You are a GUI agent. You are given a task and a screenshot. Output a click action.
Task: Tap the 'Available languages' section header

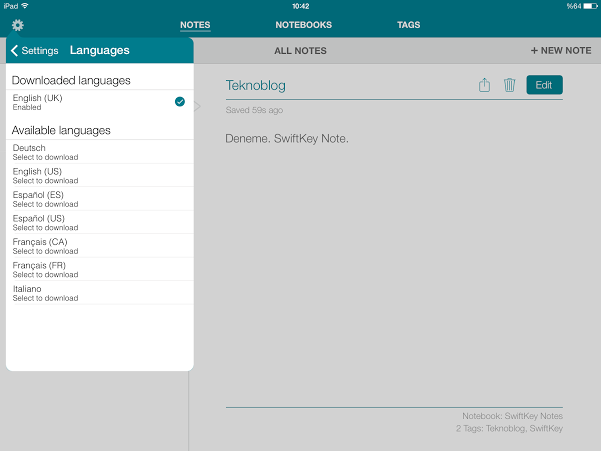(x=61, y=131)
